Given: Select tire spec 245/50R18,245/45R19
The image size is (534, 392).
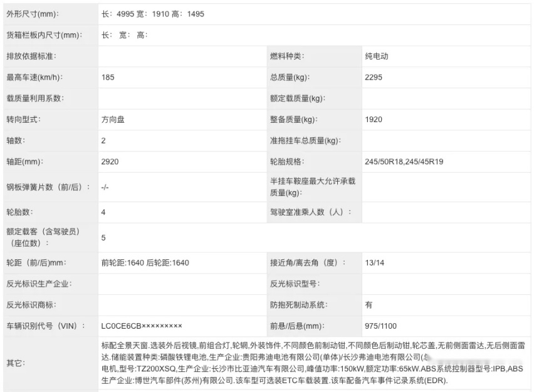Looking at the screenshot, I should 404,162.
